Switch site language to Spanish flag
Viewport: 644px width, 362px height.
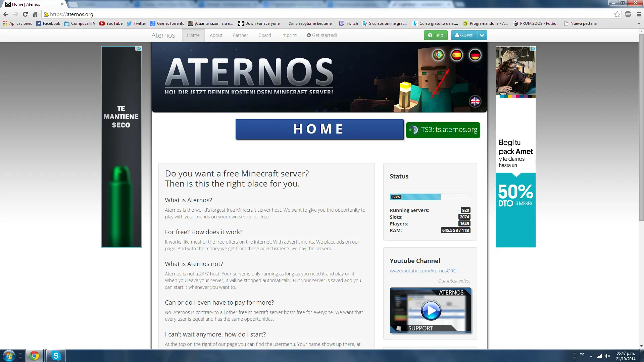coord(456,55)
